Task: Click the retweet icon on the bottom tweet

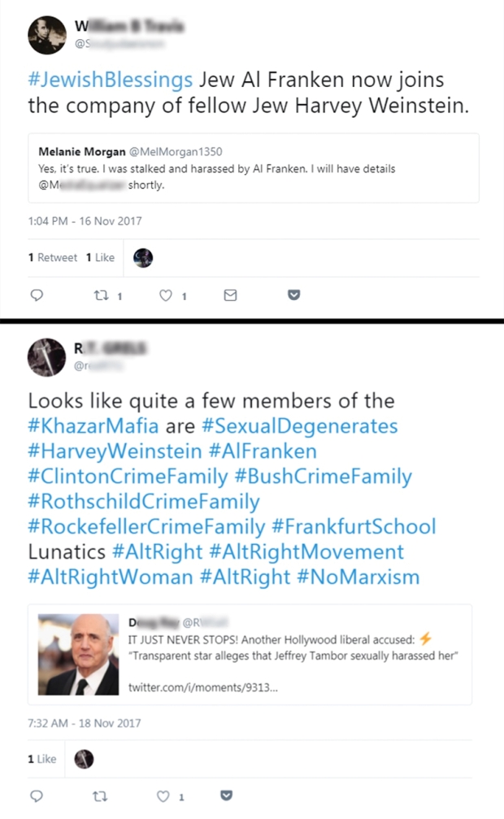Action: 100,795
